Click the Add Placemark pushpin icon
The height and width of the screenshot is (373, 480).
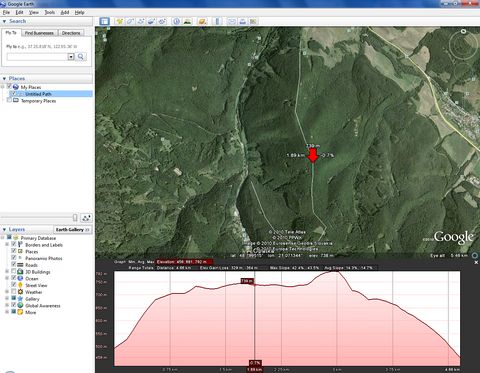tap(120, 21)
